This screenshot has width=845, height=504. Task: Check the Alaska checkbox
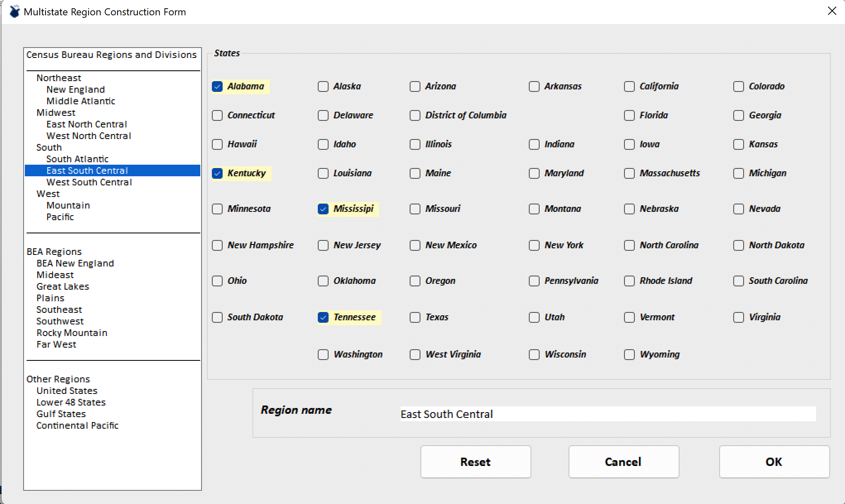pos(323,86)
